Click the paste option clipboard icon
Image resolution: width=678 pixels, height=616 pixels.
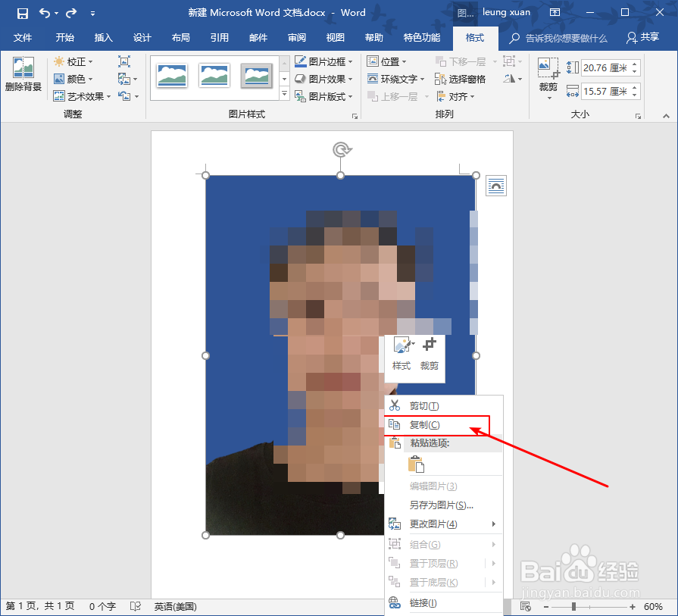pos(416,464)
